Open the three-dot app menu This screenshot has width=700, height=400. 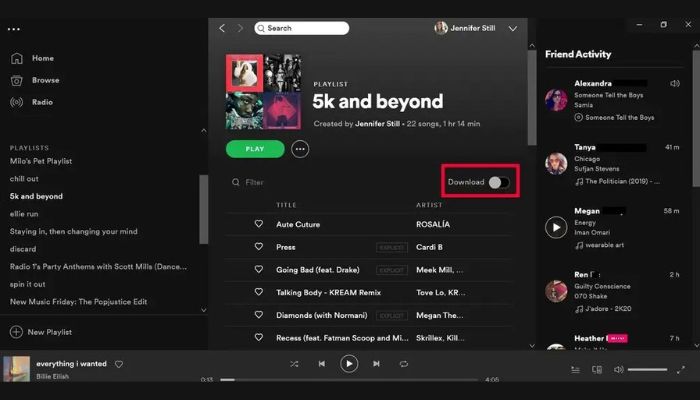(x=14, y=29)
